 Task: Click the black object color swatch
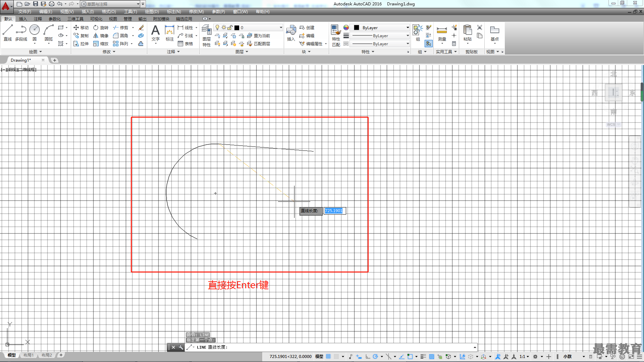click(357, 27)
